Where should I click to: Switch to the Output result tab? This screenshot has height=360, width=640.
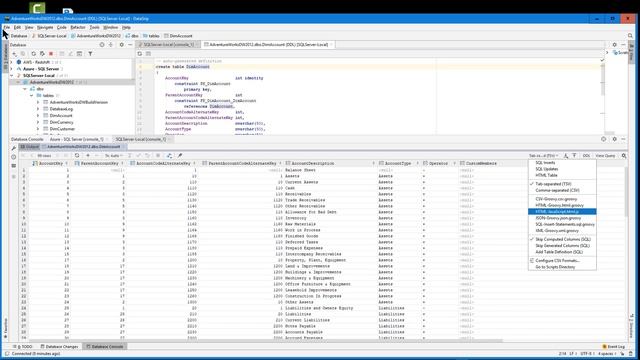(29, 147)
